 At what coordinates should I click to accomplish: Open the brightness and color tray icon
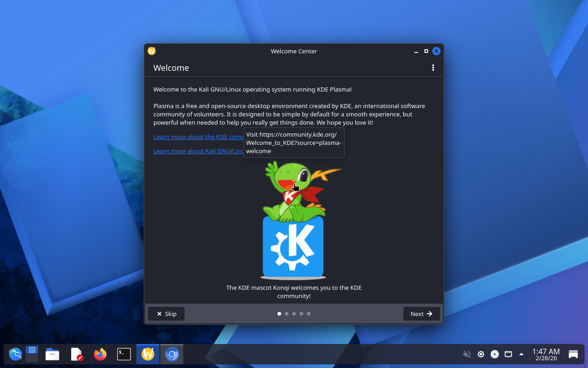pyautogui.click(x=481, y=354)
